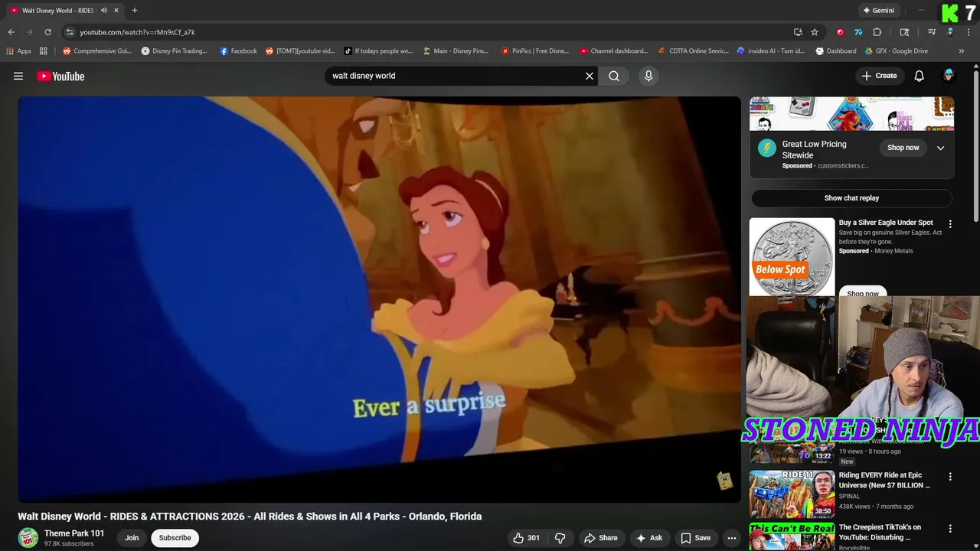Open YouTube notifications bell
Viewport: 980px width, 551px height.
pyautogui.click(x=920, y=76)
